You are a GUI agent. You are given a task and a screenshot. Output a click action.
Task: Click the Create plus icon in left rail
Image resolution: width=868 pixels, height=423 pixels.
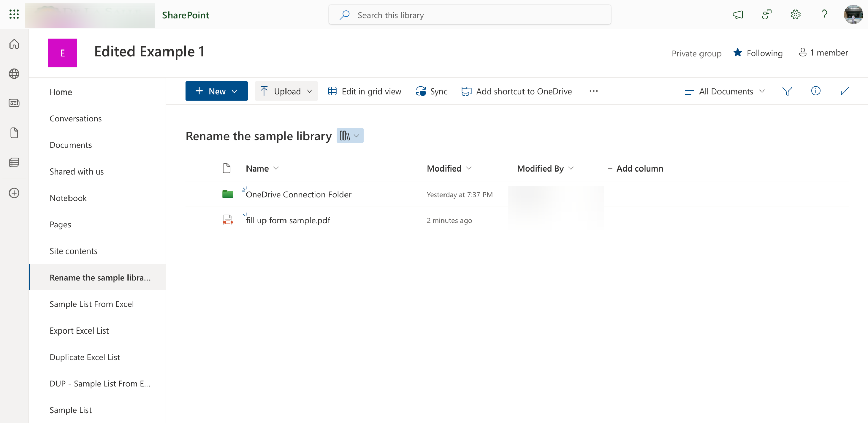coord(14,193)
